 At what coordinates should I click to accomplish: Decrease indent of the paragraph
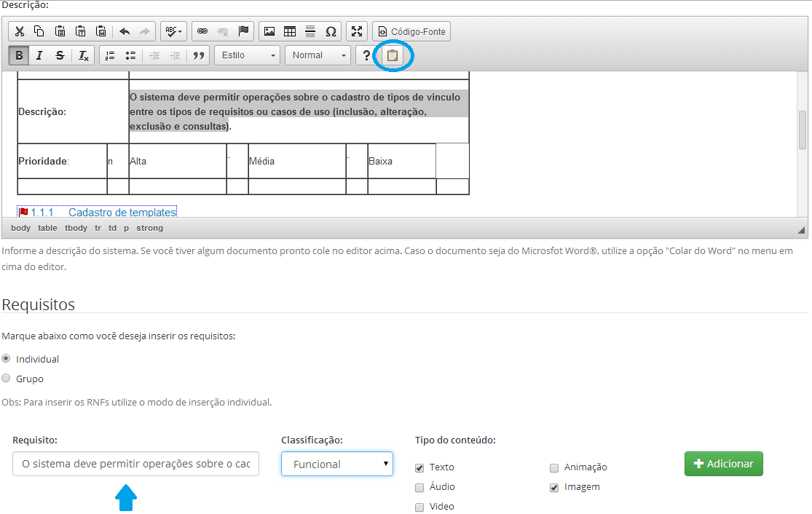pyautogui.click(x=154, y=55)
